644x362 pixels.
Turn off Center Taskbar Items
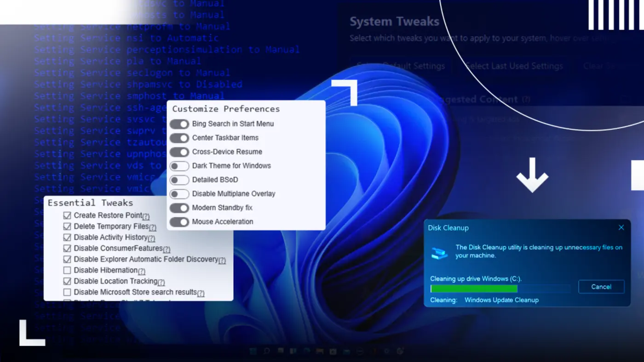(179, 138)
